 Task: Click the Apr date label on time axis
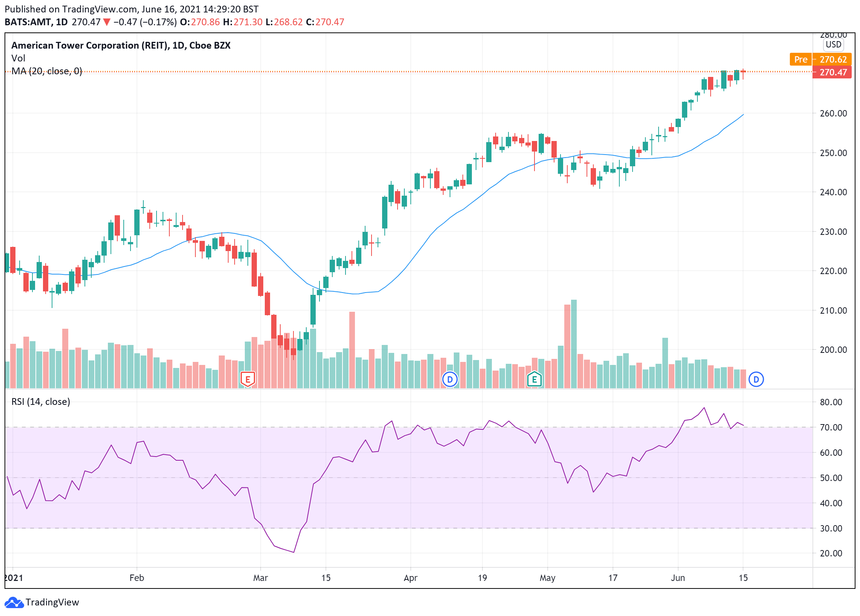point(410,578)
